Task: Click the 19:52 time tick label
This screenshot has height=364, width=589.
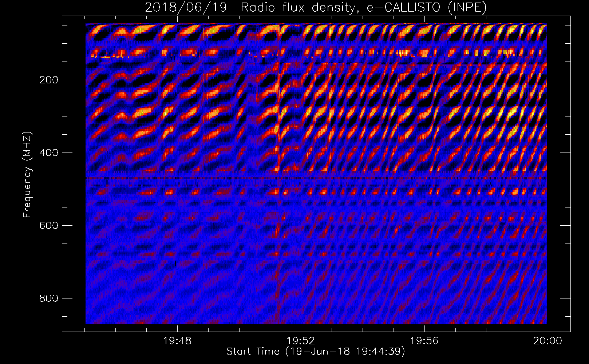Action: tap(301, 341)
